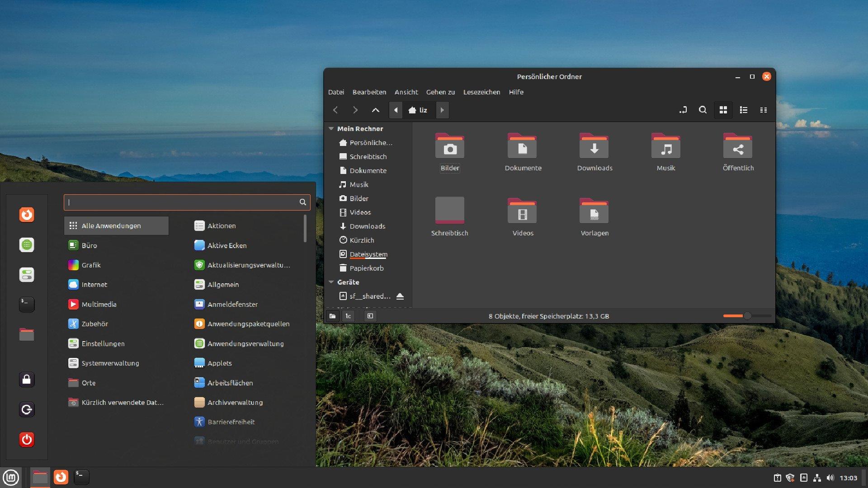Open the Bearbeiten menu

coord(369,92)
